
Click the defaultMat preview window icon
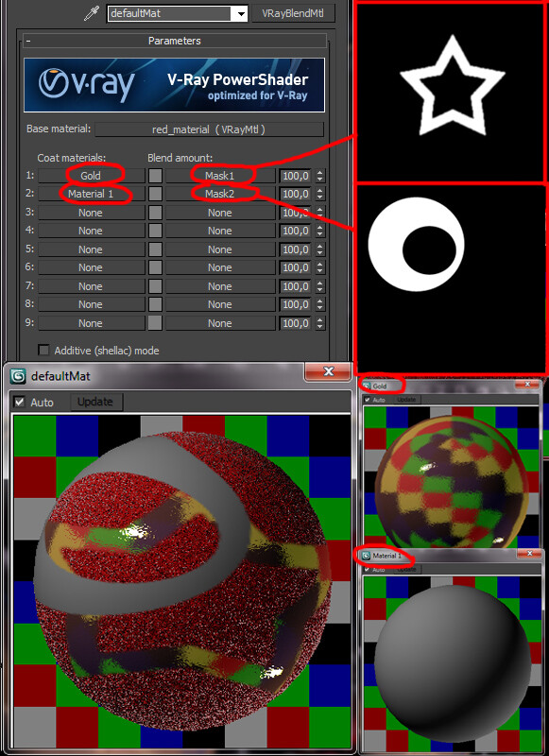pos(18,376)
